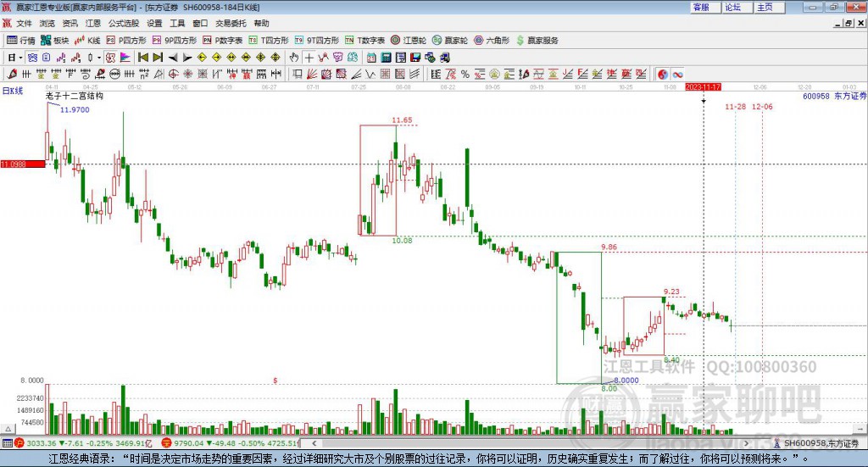Click the 日K线 label
This screenshot has width=868, height=467.
[x=13, y=91]
